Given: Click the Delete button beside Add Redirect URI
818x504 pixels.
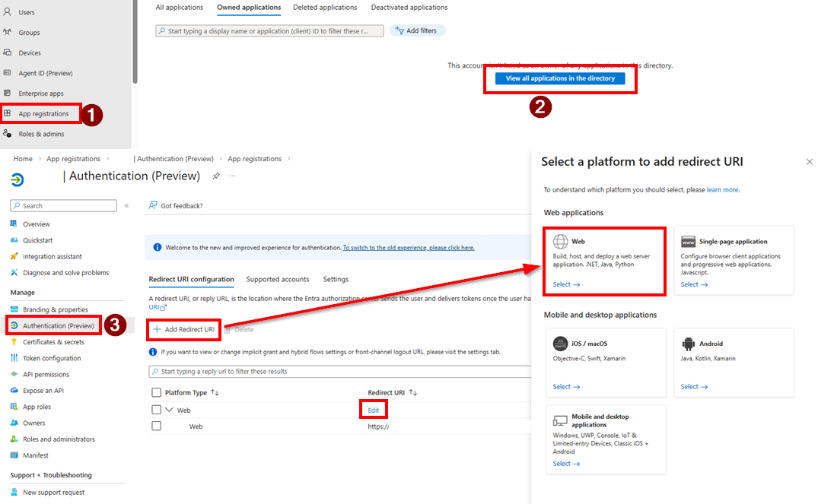Looking at the screenshot, I should pos(239,329).
